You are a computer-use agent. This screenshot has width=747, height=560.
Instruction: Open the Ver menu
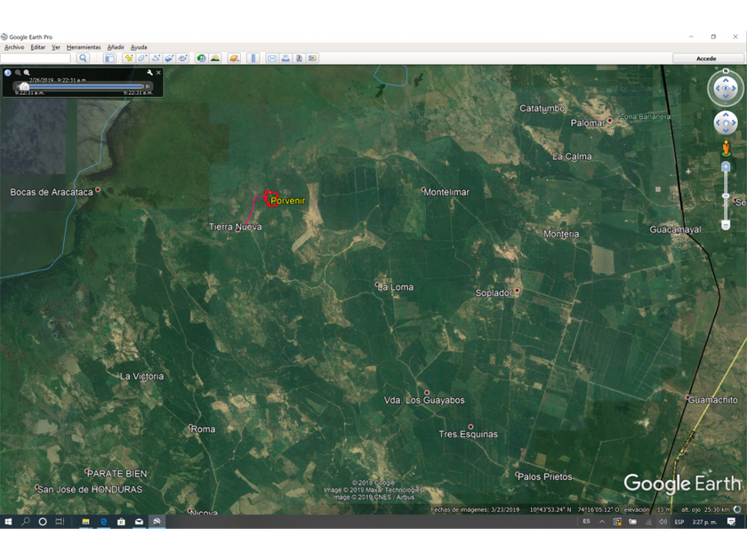click(56, 47)
